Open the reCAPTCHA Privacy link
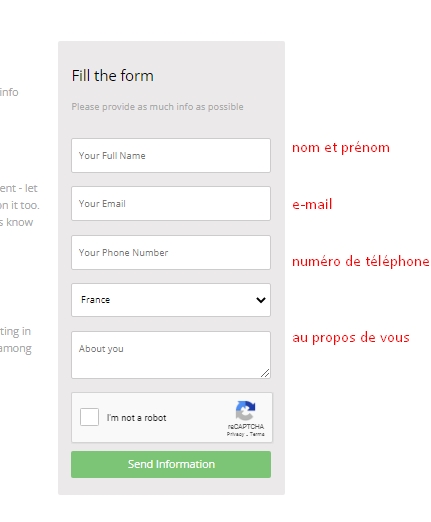431x522 pixels. (235, 434)
